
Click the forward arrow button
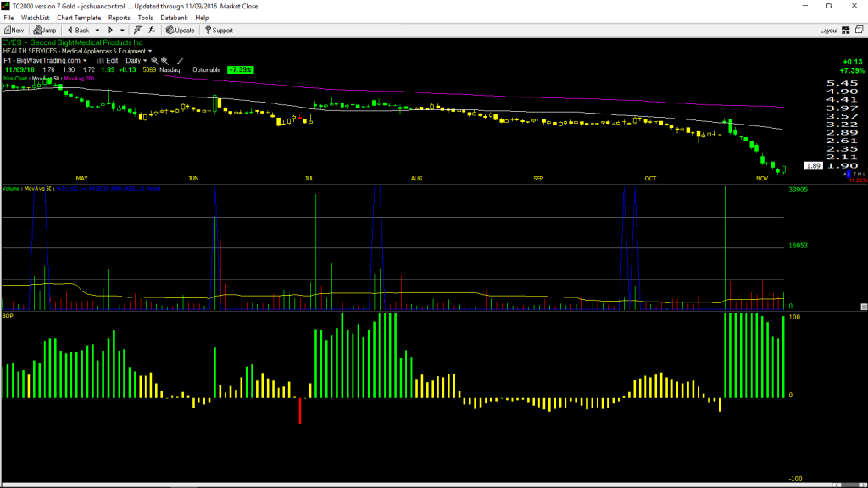click(x=110, y=30)
